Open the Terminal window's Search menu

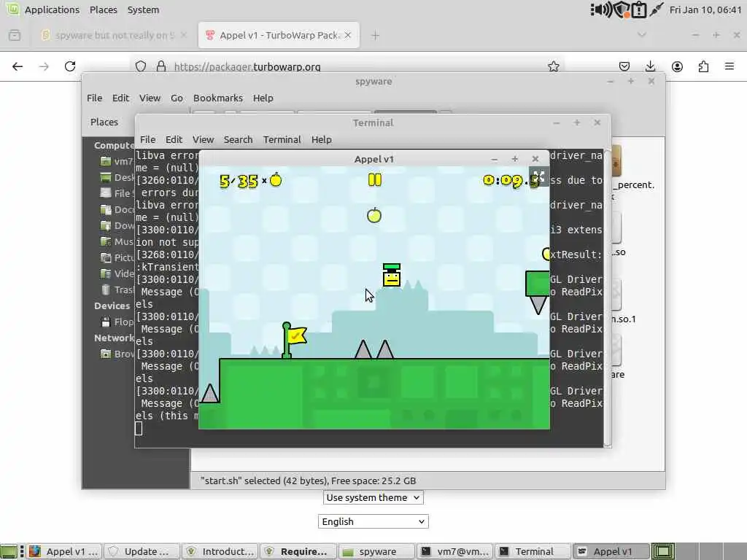coord(239,139)
